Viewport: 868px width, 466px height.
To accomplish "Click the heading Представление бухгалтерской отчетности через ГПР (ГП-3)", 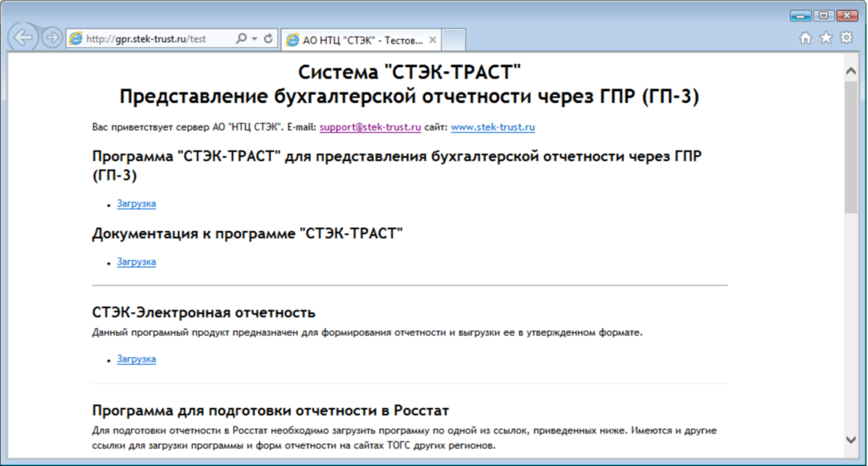I will click(410, 96).
